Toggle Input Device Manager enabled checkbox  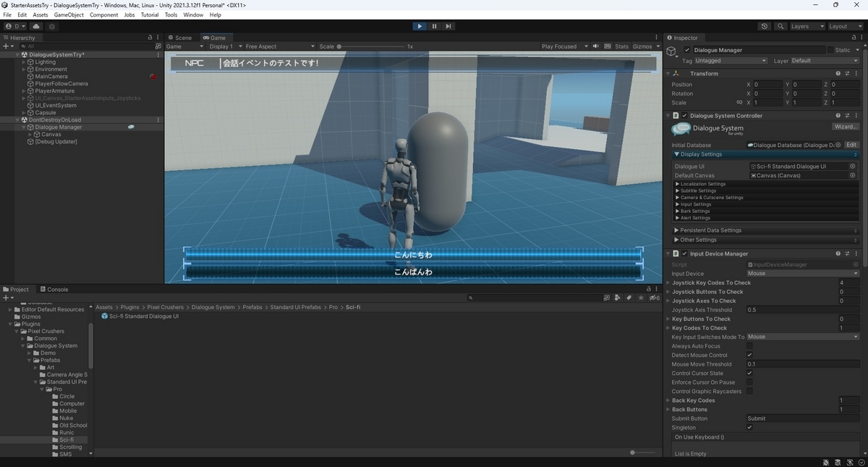pos(684,253)
